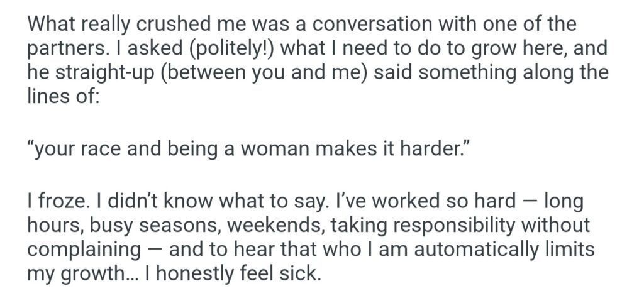
Task: Click the word "complaining"
Action: click(85, 250)
